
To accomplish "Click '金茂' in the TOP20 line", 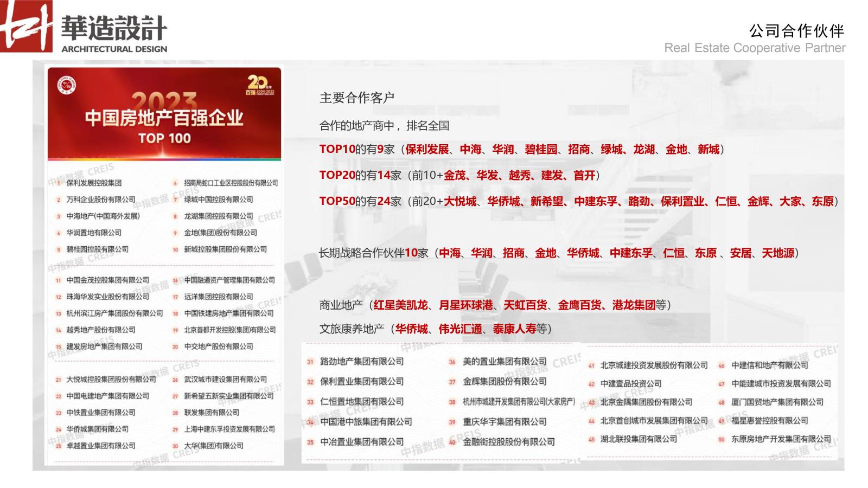I will [455, 175].
